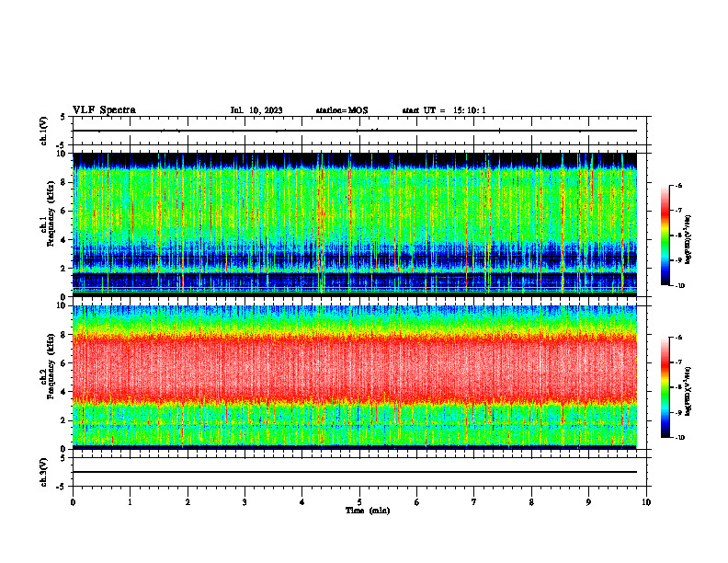
Task: Click the "ch.3(V)" axis label
Action: [x=44, y=472]
